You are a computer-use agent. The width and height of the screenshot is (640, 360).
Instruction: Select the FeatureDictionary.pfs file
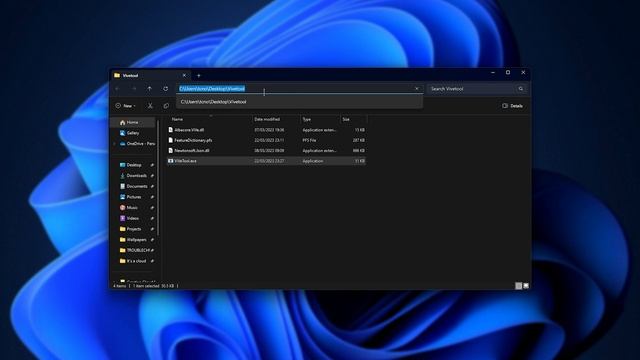[x=266, y=140]
